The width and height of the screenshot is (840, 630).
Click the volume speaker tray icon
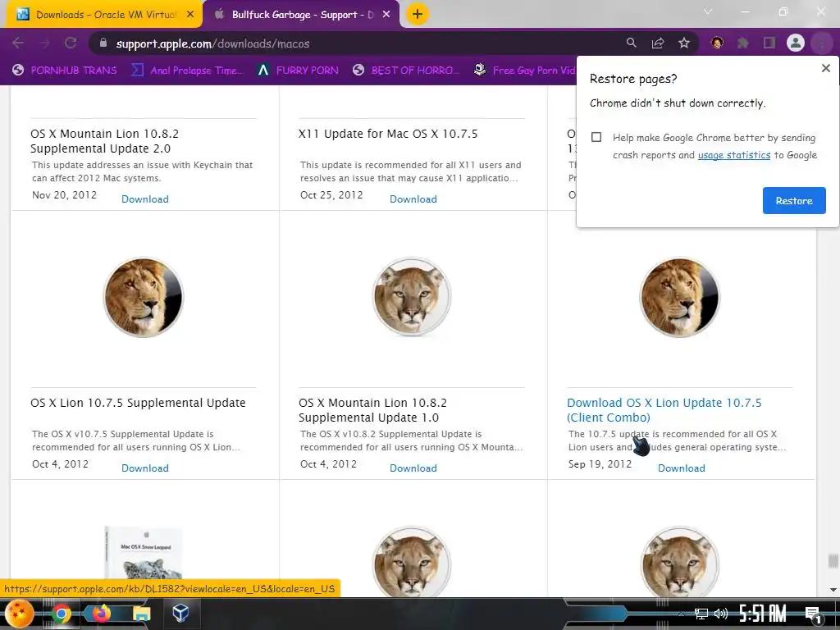click(x=721, y=614)
